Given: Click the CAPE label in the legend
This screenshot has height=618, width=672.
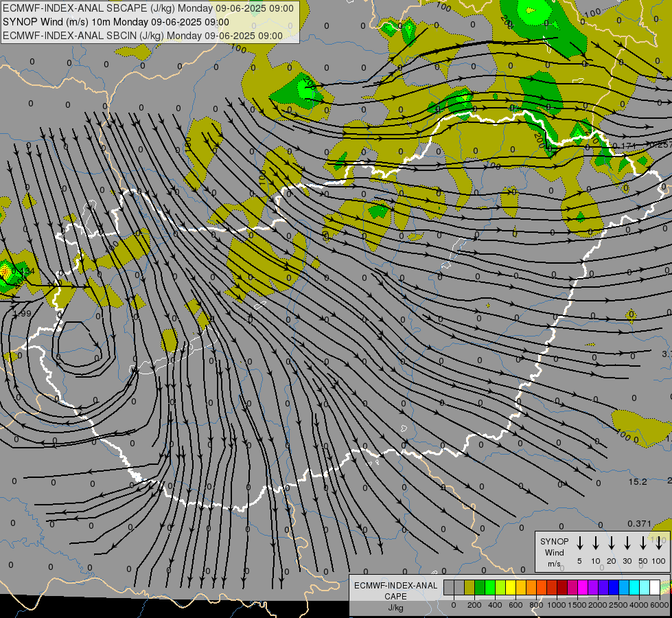Looking at the screenshot, I should (x=395, y=597).
